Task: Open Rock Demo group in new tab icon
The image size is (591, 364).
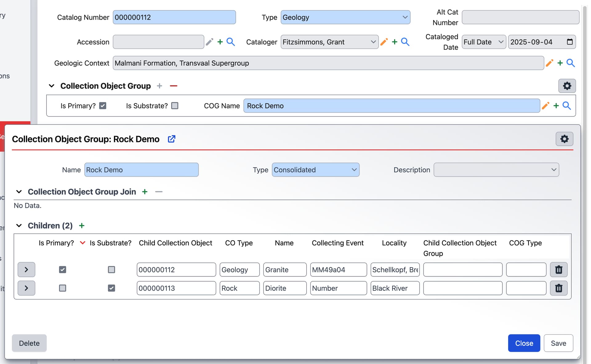Action: pos(171,139)
